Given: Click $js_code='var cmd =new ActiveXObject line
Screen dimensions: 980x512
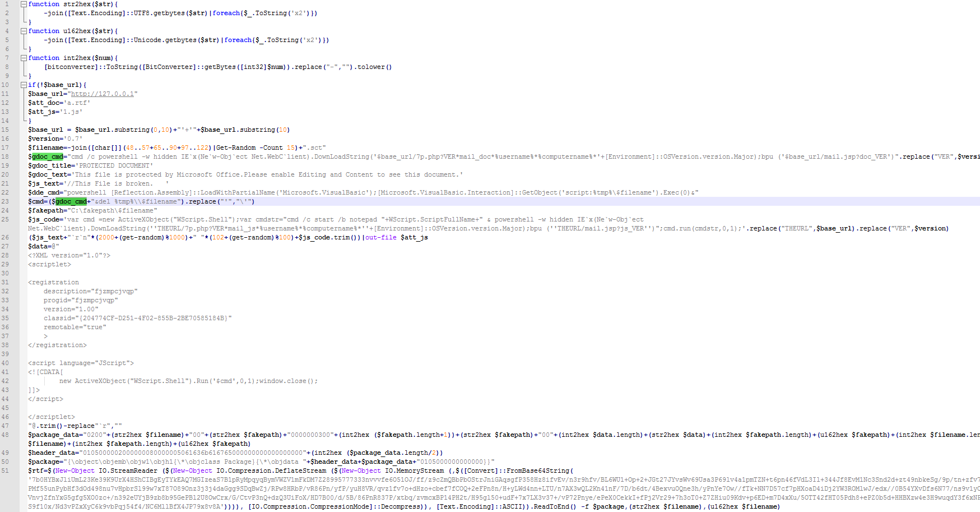Looking at the screenshot, I should [x=336, y=219].
